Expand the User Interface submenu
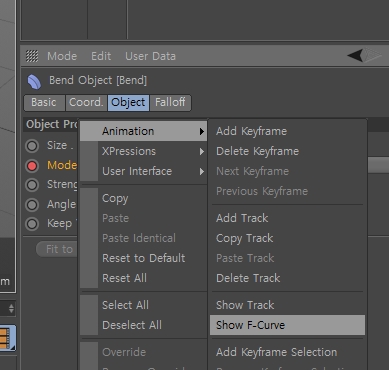 [144, 171]
